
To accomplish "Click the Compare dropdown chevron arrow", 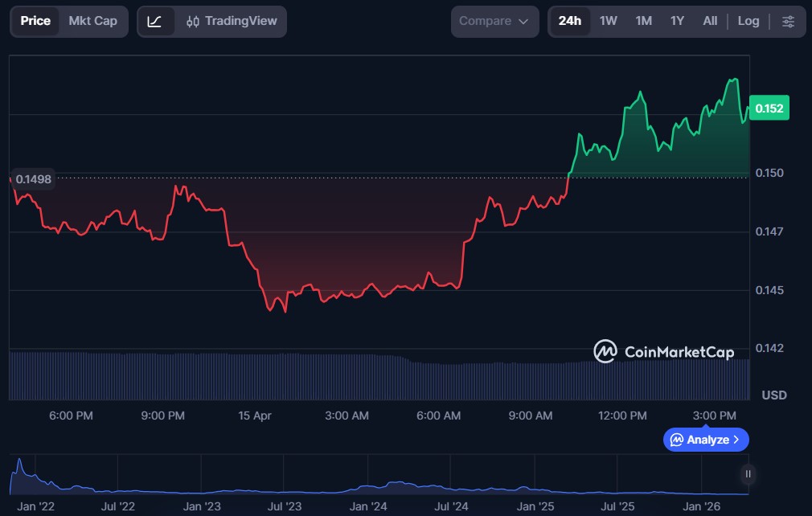I will pos(523,22).
